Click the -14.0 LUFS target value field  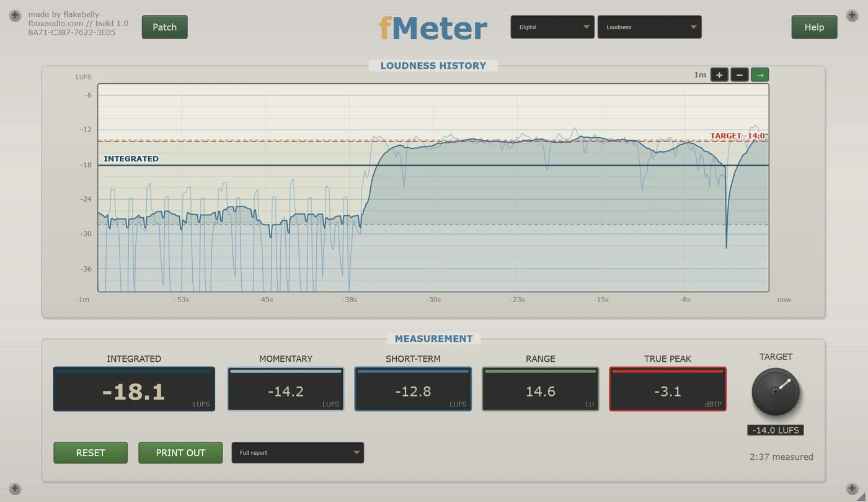click(776, 430)
